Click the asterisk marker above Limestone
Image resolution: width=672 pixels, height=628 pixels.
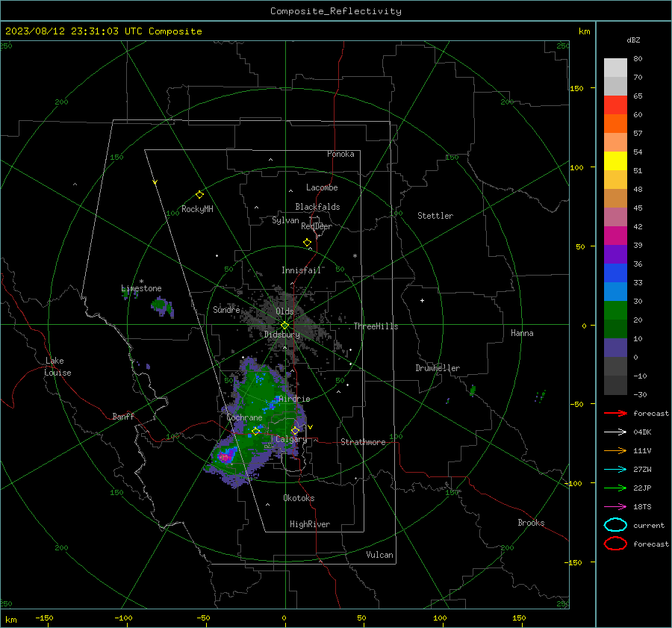click(141, 282)
